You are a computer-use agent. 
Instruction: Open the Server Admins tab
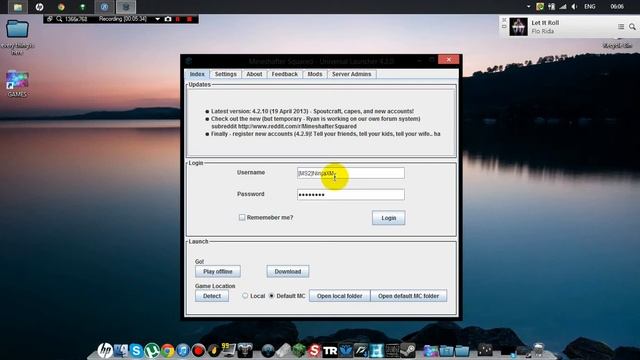tap(351, 74)
